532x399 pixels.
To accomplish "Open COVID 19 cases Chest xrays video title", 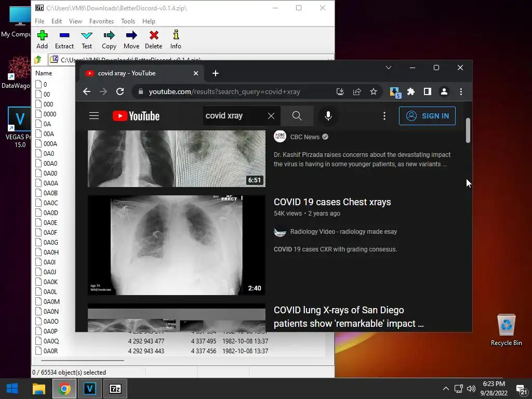I will point(332,202).
